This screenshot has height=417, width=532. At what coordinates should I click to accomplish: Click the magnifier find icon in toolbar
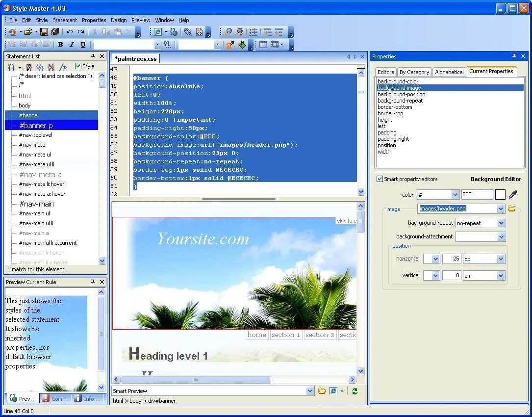tap(228, 32)
